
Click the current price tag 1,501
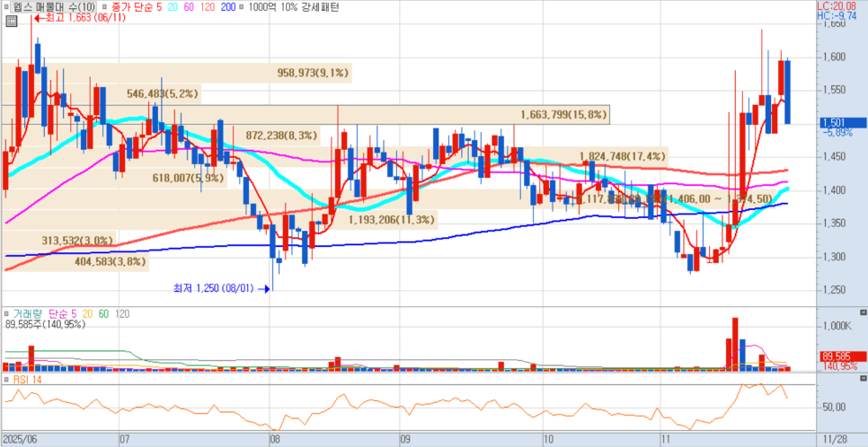pyautogui.click(x=844, y=123)
